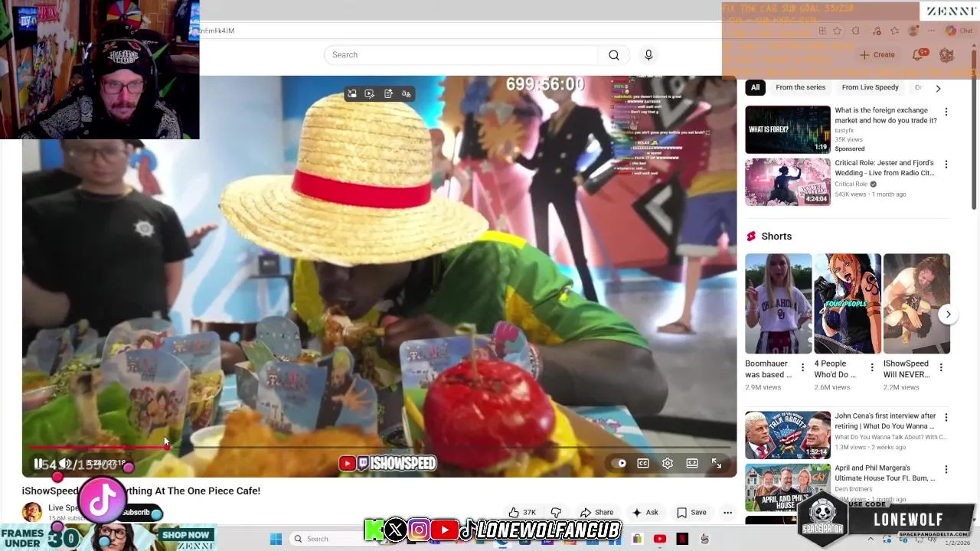Open options menu for IShowSpeed Will NEVER short

click(x=941, y=368)
